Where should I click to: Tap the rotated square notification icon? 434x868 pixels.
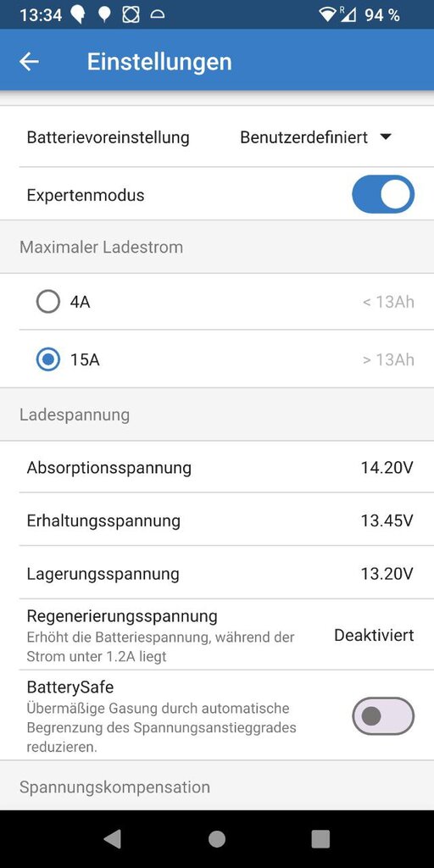coord(131,15)
